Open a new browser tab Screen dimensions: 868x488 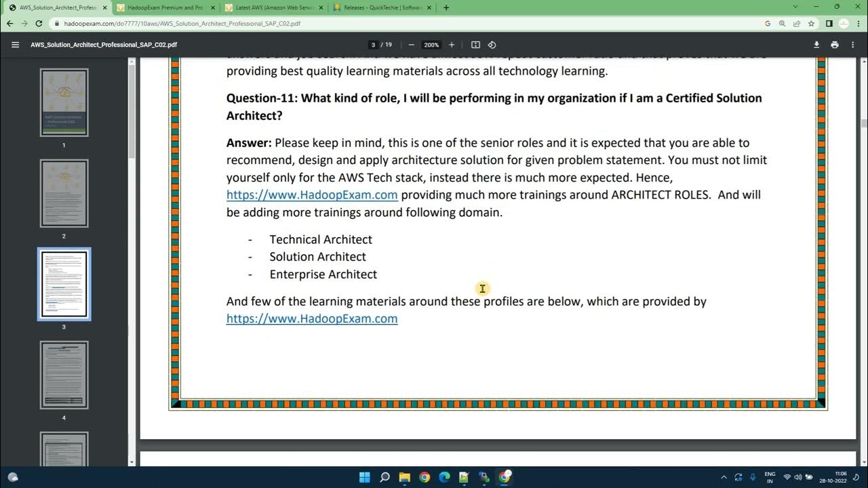point(446,7)
